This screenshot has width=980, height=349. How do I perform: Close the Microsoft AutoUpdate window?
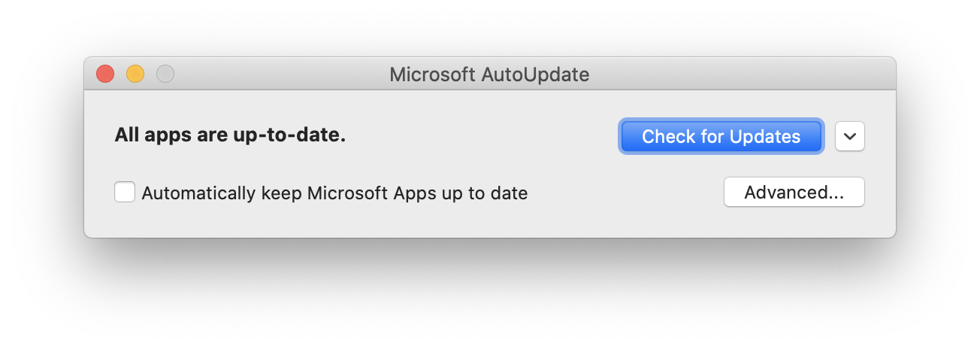point(105,74)
